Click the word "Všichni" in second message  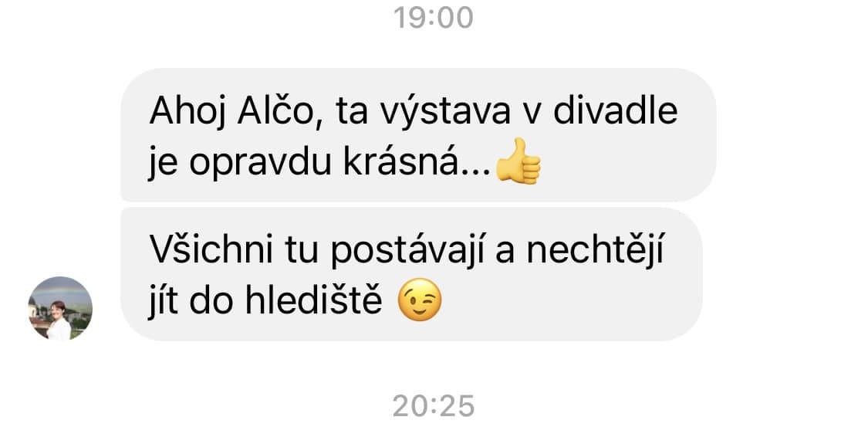[x=211, y=249]
